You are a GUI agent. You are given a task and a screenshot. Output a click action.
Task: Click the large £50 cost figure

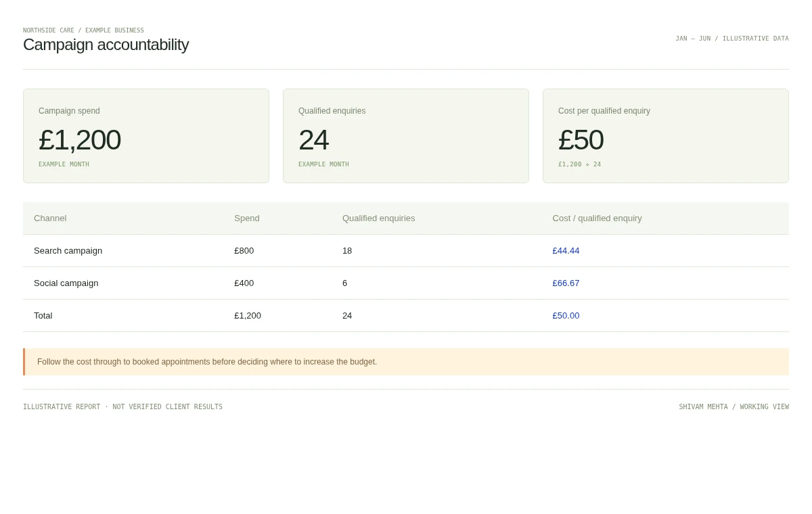[581, 140]
